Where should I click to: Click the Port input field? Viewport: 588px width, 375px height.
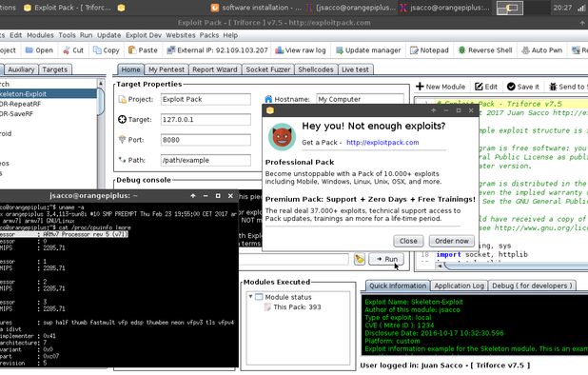[x=206, y=140]
